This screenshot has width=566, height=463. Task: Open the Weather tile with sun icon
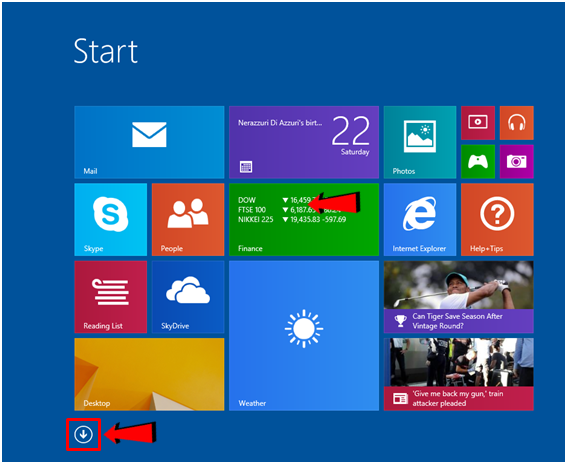click(304, 336)
